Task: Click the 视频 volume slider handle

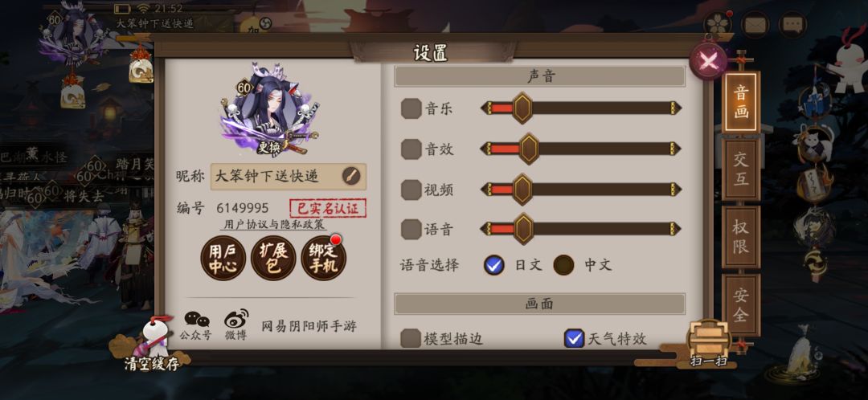Action: click(x=522, y=190)
